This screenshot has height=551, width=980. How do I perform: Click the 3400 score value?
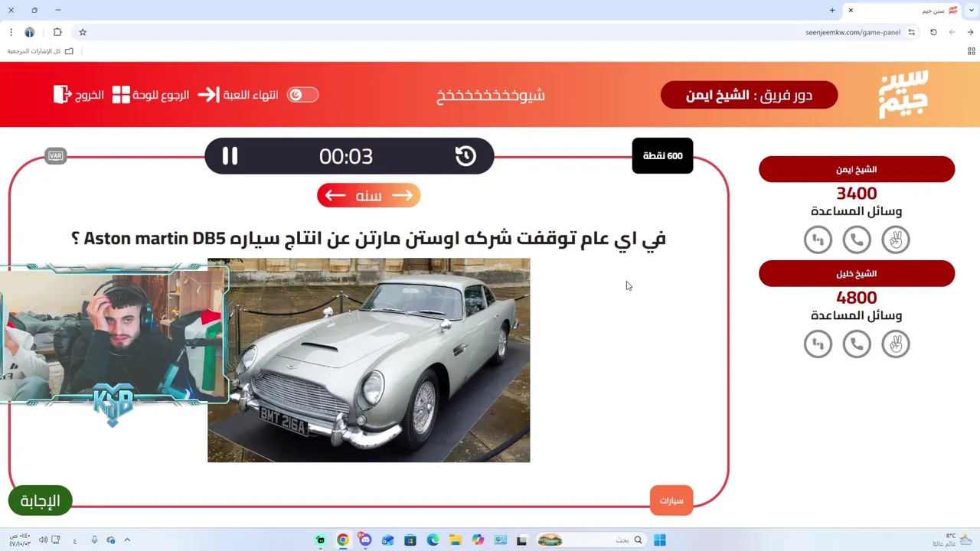pos(857,194)
